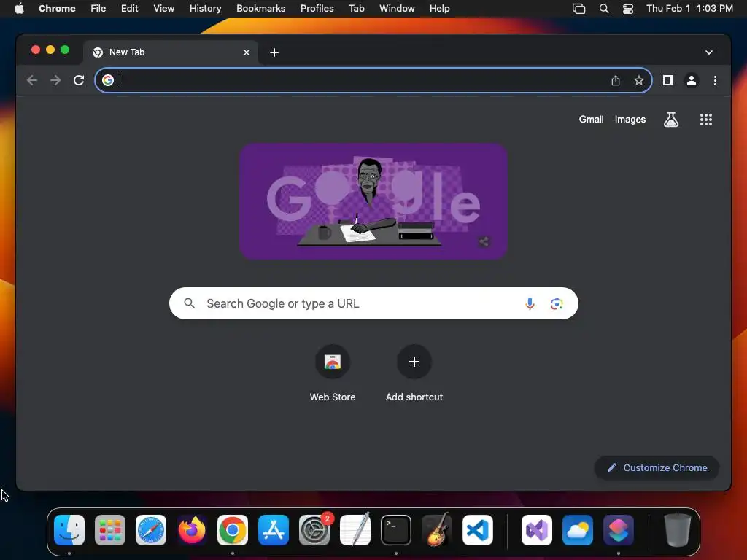Open the Trash in the Dock
Viewport: 747px width, 560px height.
pyautogui.click(x=678, y=530)
